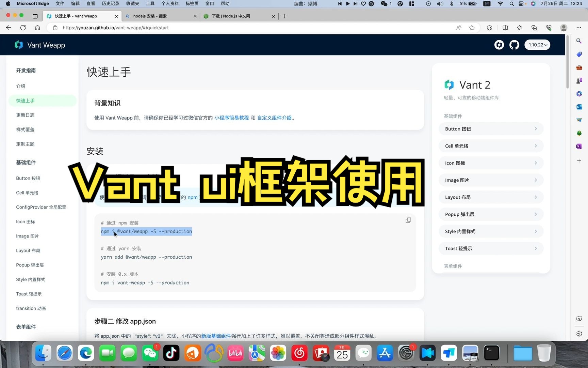
Task: Open Edge sidebar search icon
Action: tap(579, 41)
